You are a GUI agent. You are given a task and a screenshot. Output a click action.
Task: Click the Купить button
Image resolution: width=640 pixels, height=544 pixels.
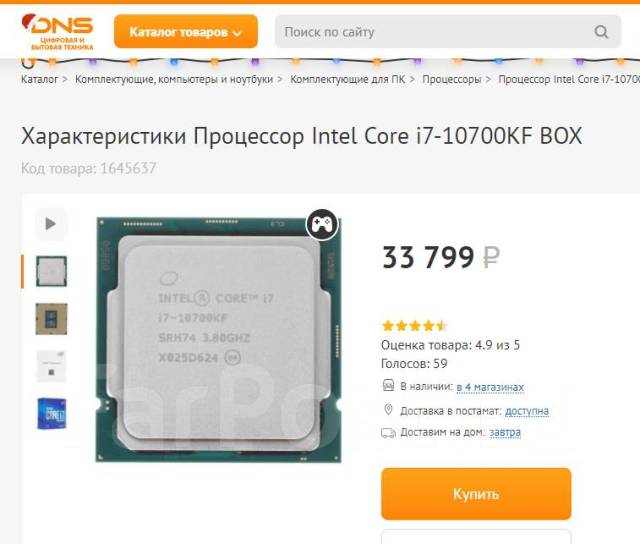pos(476,494)
